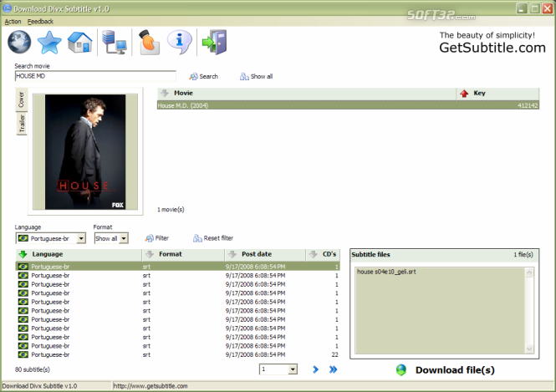Click the House poster cover thumbnail
The image size is (556, 392).
coord(85,151)
